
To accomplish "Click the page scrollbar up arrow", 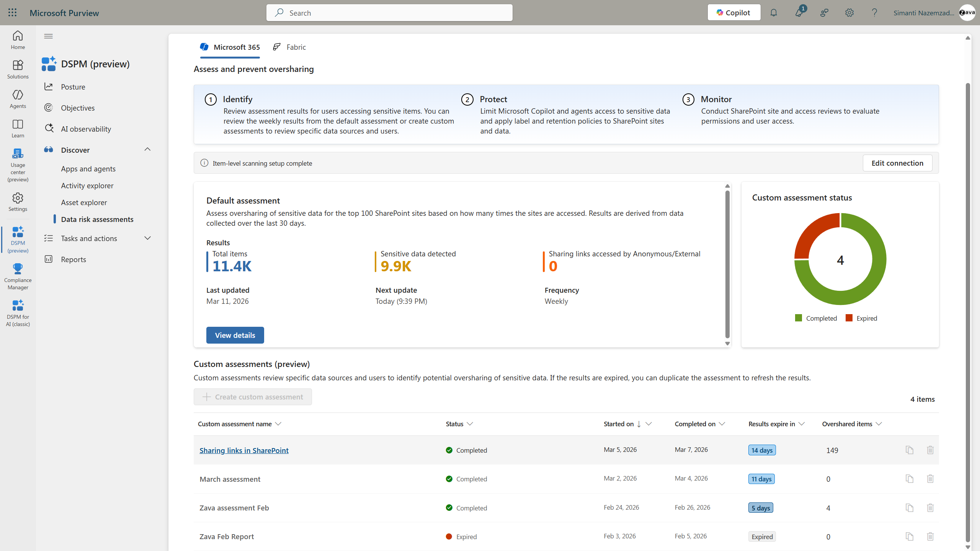I will pos(968,38).
